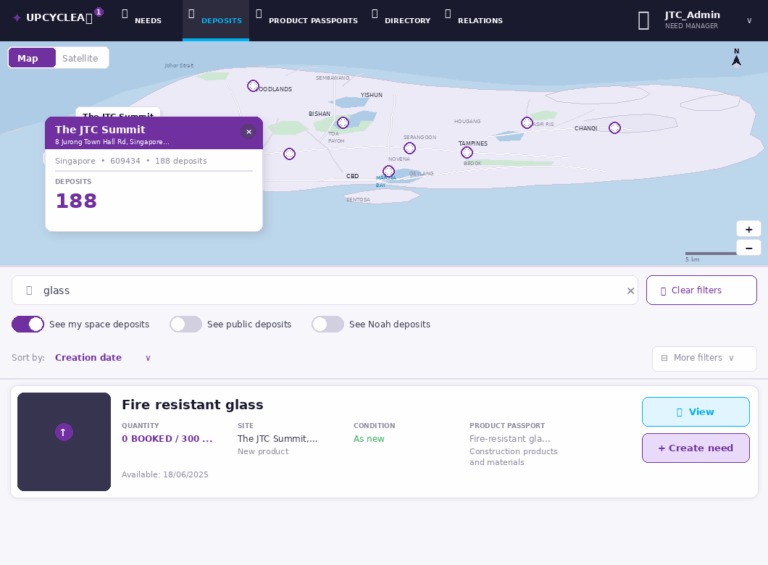Select the Changi map marker
768x565 pixels.
pyautogui.click(x=614, y=128)
